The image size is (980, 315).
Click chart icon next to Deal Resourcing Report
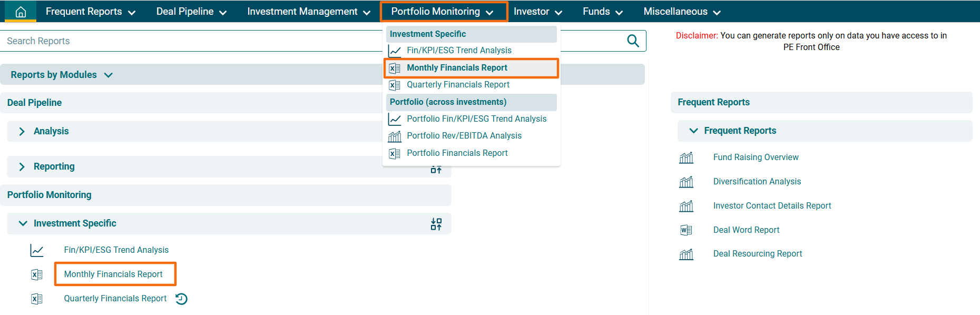(x=686, y=254)
